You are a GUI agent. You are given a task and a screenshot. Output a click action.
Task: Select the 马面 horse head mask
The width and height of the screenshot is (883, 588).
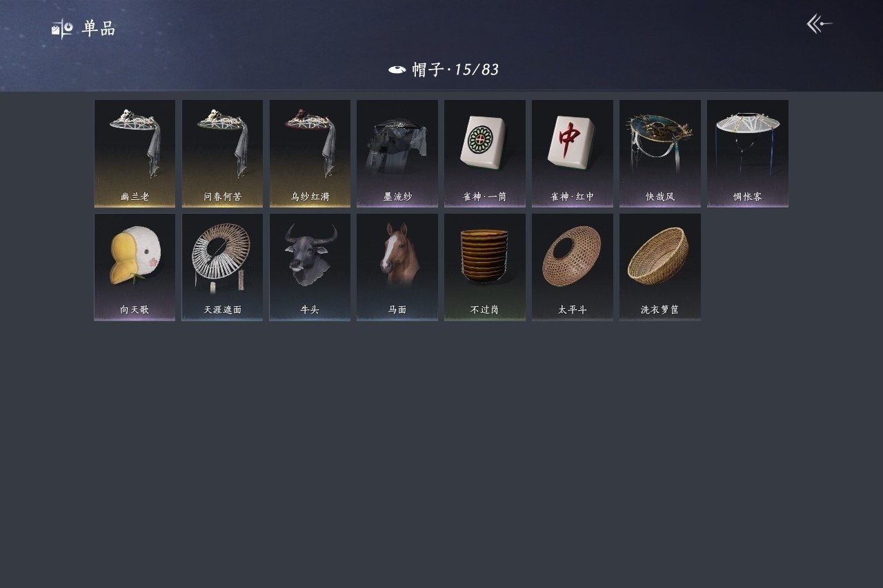tap(397, 267)
